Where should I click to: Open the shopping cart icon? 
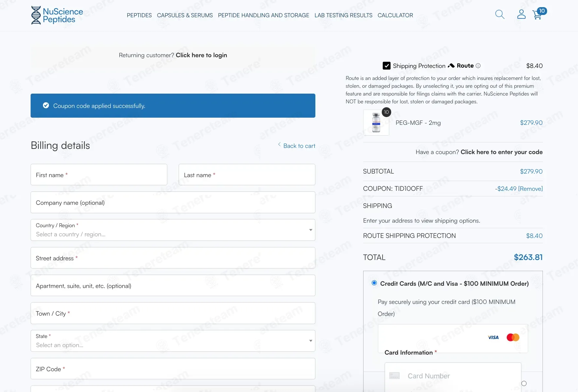click(x=537, y=15)
